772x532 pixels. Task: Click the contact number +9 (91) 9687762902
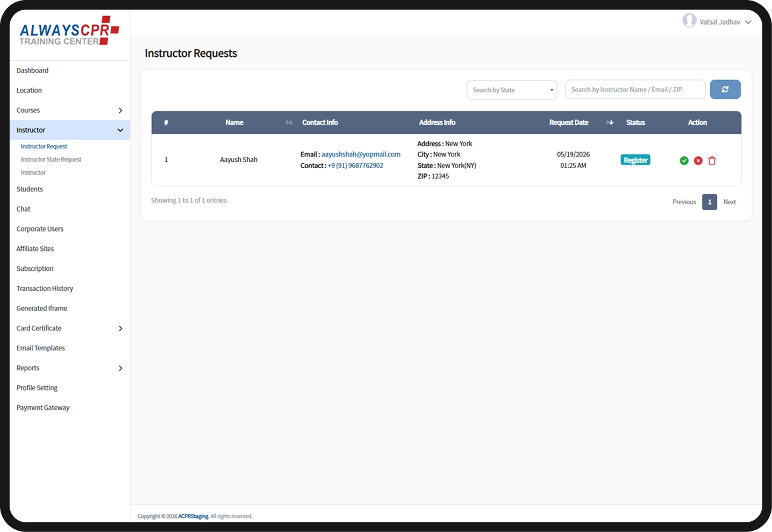tap(355, 166)
